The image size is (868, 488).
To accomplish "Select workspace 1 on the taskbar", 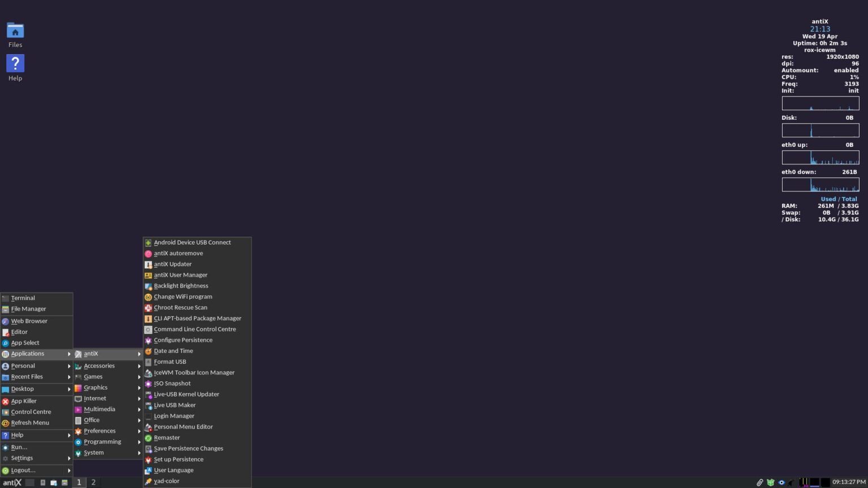I will [79, 482].
